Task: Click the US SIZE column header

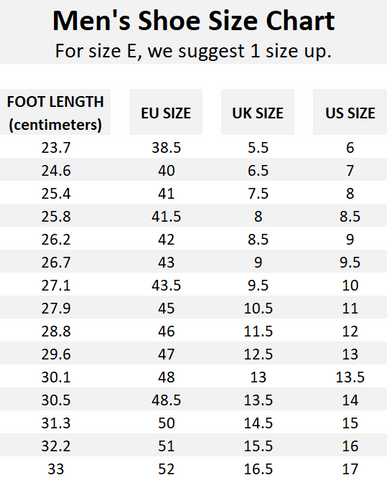Action: pos(350,112)
